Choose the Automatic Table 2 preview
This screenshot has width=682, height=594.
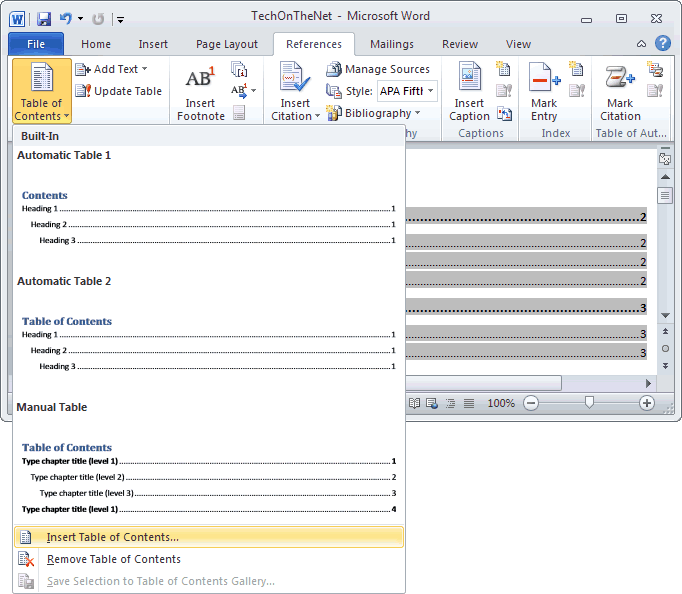(x=209, y=335)
